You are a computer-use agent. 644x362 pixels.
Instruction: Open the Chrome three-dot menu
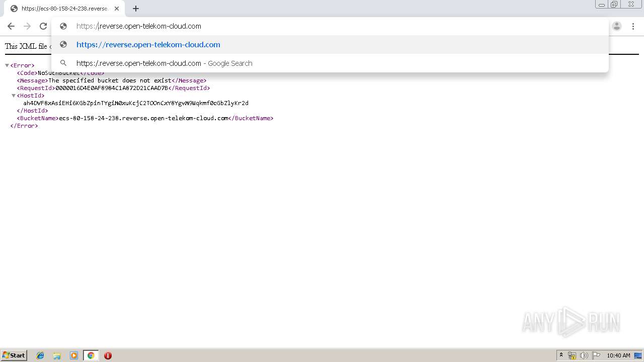pos(633,26)
